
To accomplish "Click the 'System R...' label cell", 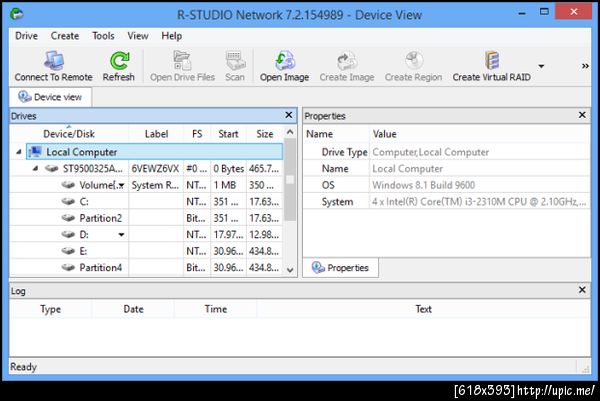I will click(155, 185).
